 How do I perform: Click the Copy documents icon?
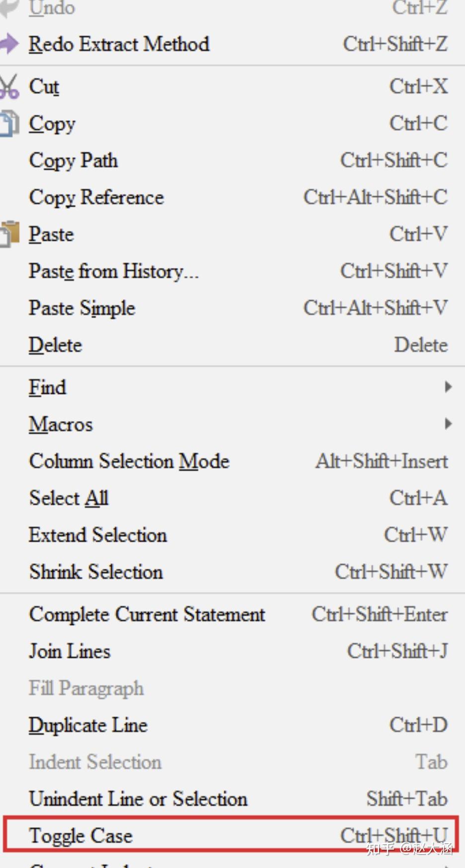[9, 123]
